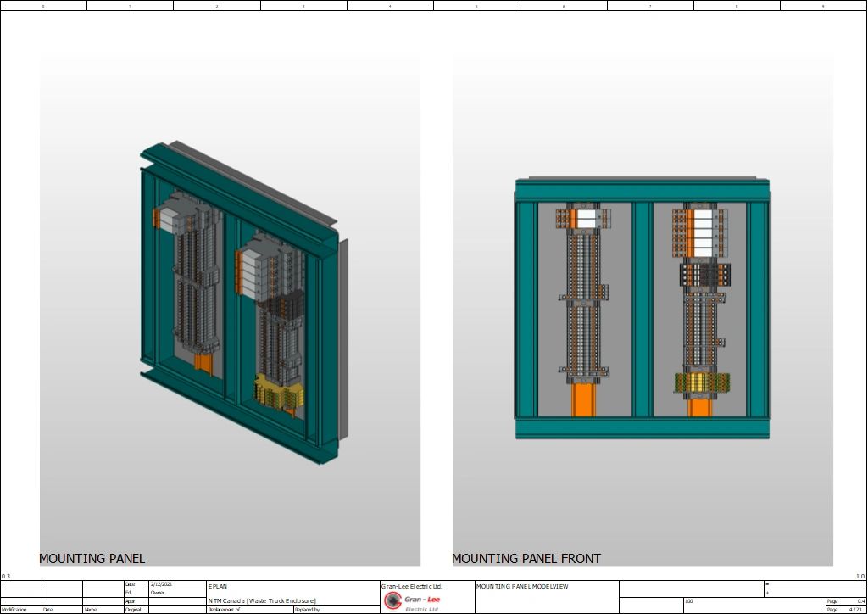Click the 'Replacement of' label
This screenshot has width=868, height=614.
tap(224, 610)
